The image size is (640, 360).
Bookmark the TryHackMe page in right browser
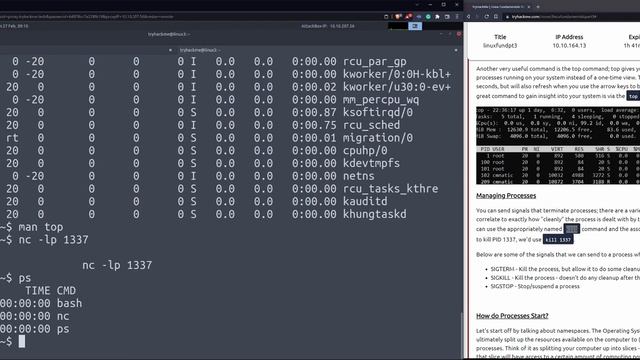(496, 17)
